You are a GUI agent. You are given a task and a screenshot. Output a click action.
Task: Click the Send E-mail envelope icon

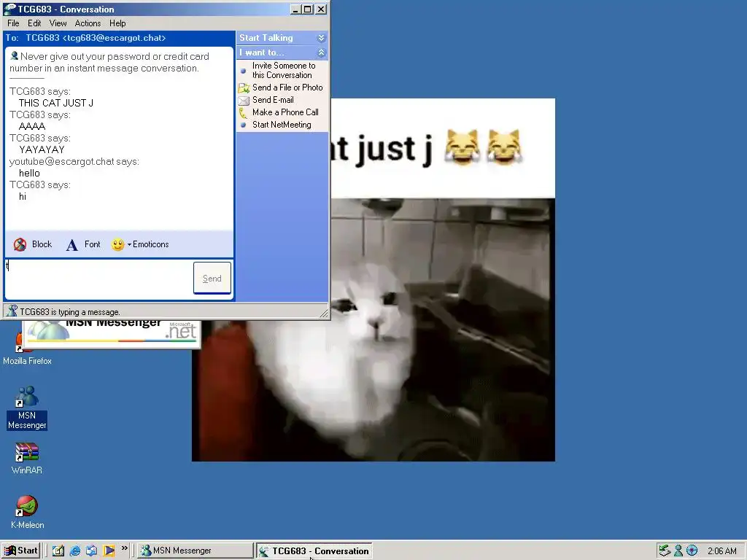point(244,101)
